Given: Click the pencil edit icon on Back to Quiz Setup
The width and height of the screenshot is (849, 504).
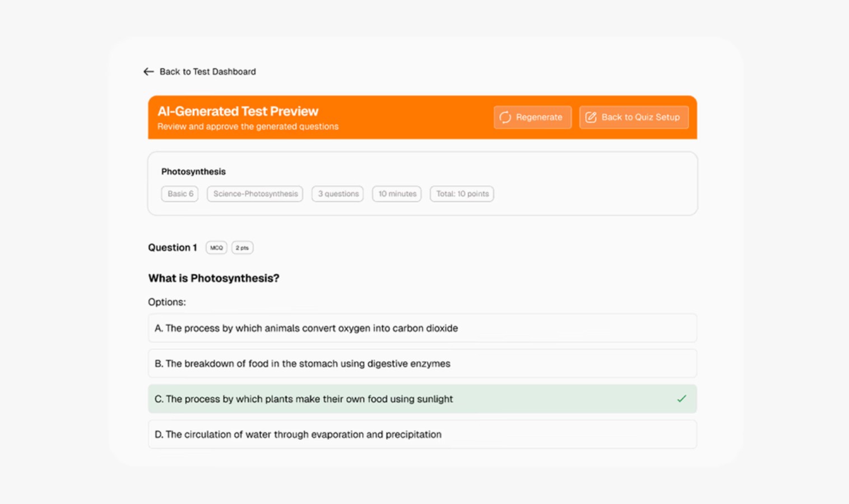Looking at the screenshot, I should coord(590,117).
